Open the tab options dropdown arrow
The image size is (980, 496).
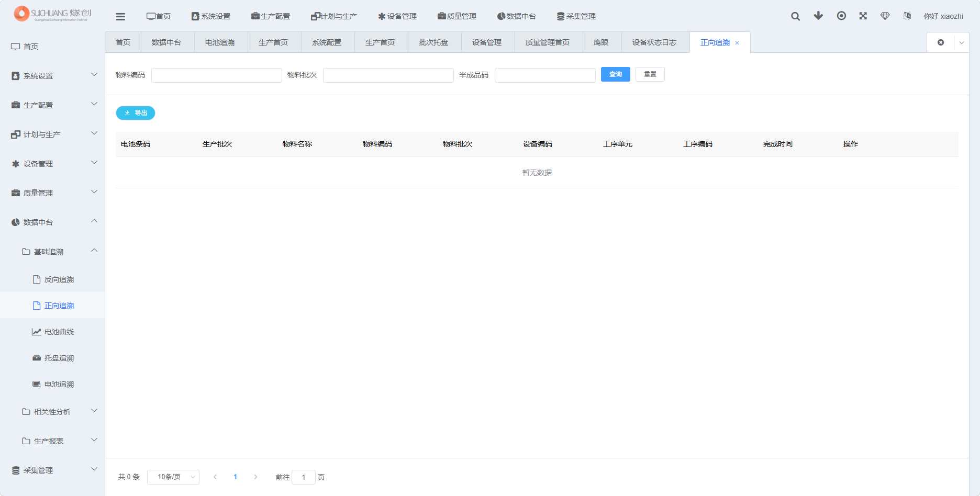(x=962, y=43)
